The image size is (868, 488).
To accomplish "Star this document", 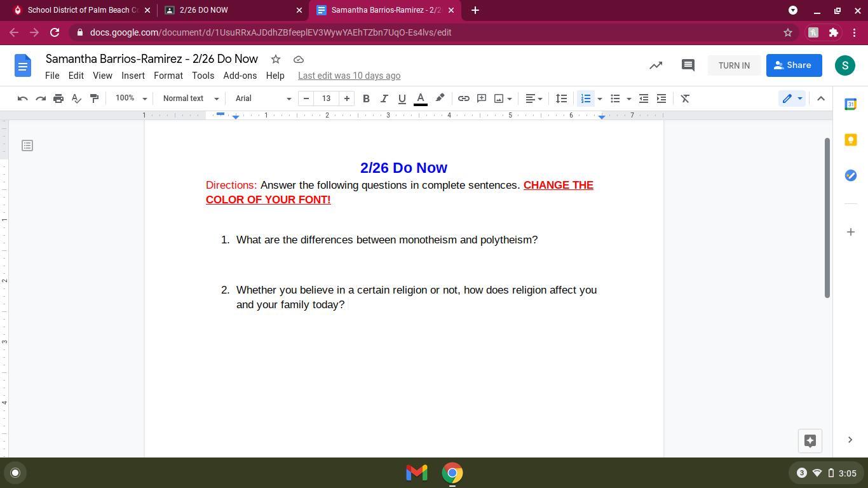I will click(276, 59).
